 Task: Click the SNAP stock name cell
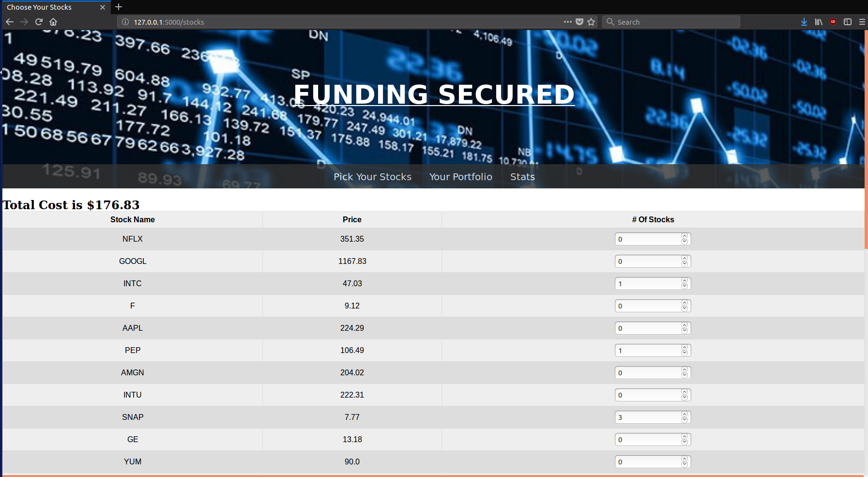click(x=133, y=417)
